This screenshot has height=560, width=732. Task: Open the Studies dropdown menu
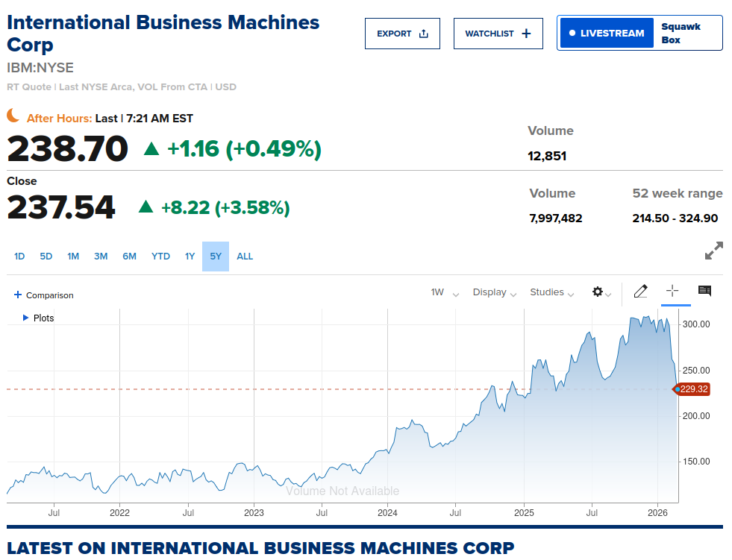552,292
